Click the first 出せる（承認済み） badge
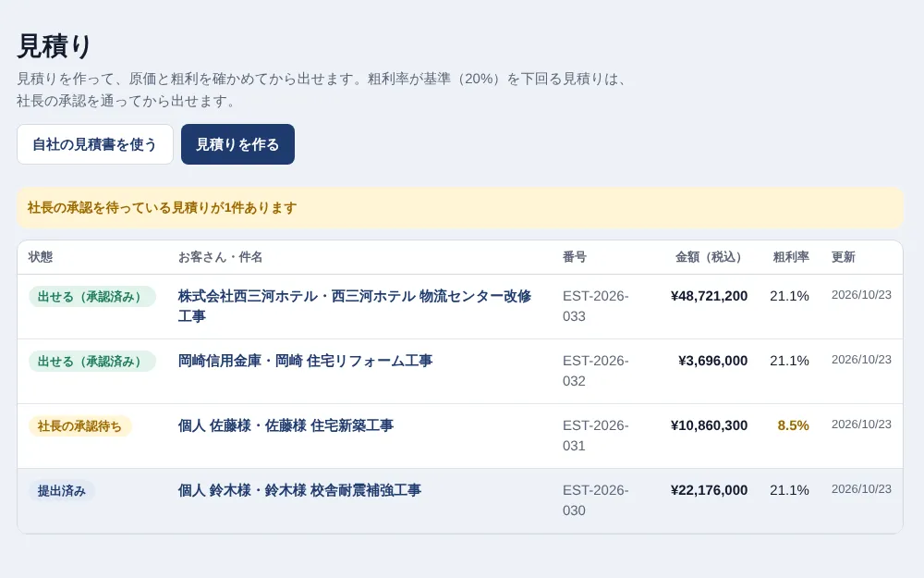This screenshot has height=578, width=924. click(92, 296)
